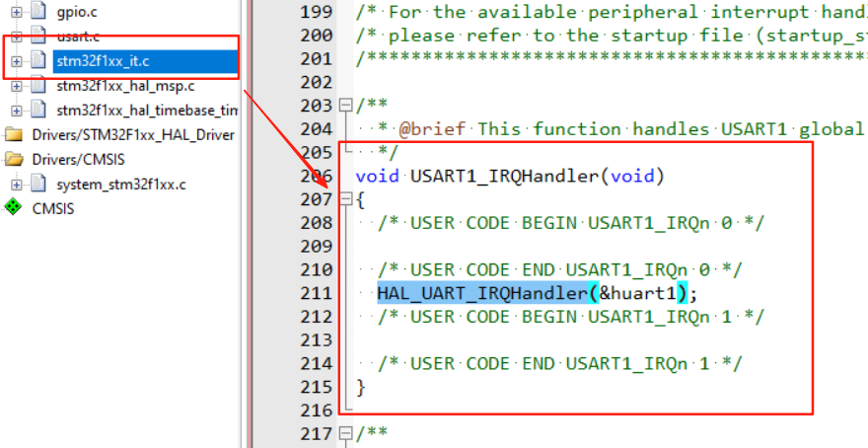
Task: Expand the system_stm32f1xx.c tree node
Action: tap(17, 185)
